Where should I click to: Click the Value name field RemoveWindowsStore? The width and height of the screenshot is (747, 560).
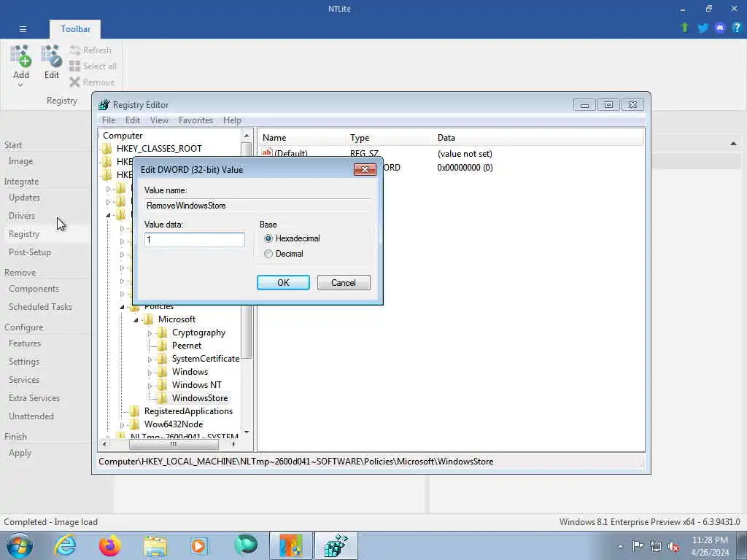pos(258,205)
